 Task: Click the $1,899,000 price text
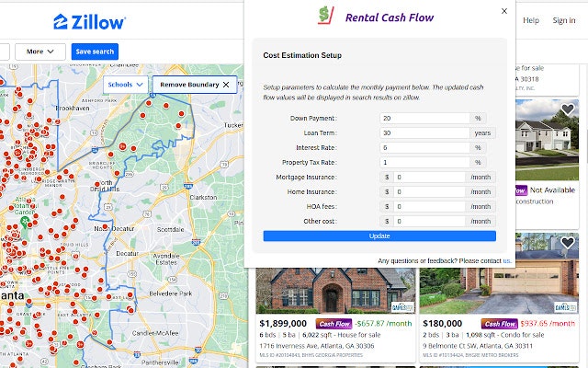(283, 324)
